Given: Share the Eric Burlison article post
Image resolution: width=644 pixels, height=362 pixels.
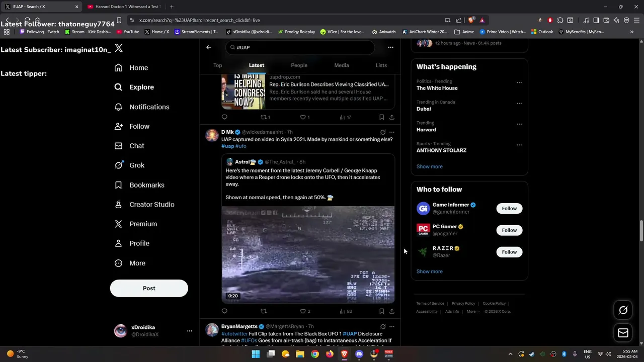Looking at the screenshot, I should (392, 117).
